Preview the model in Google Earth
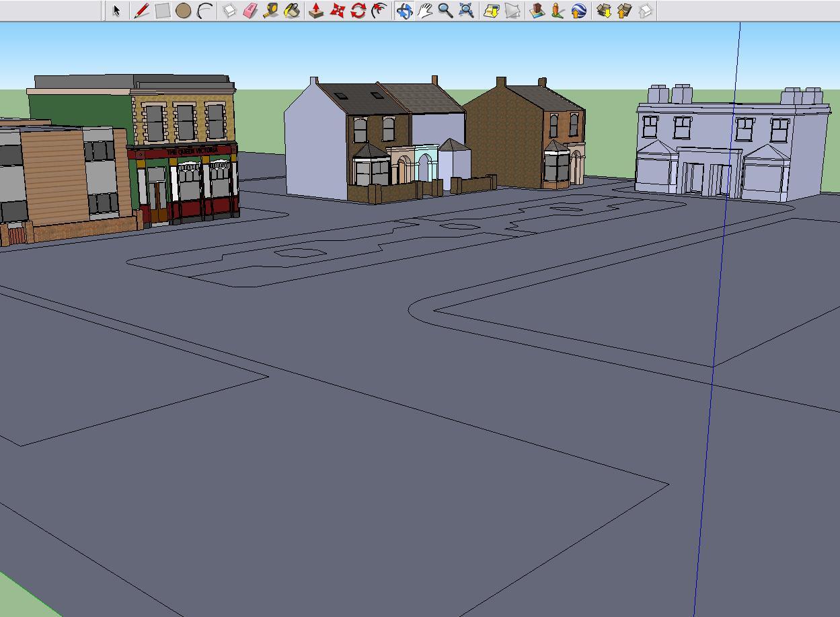The image size is (840, 617). [x=578, y=11]
